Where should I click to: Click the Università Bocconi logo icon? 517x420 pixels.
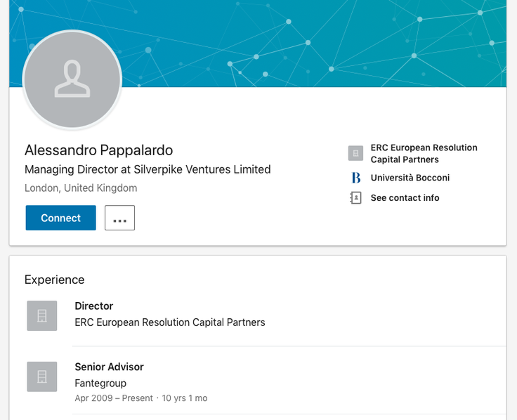click(355, 178)
